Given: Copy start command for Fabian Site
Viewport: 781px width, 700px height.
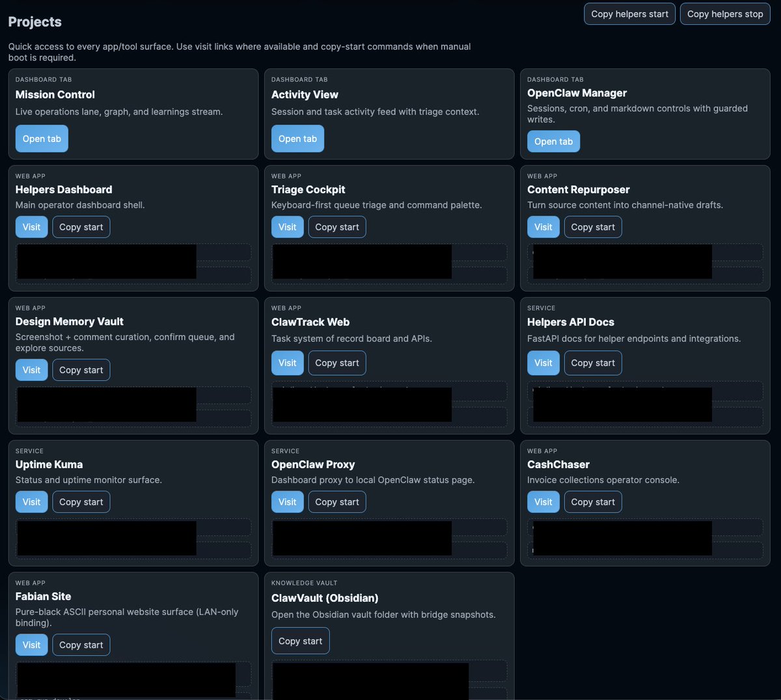Looking at the screenshot, I should click(81, 645).
